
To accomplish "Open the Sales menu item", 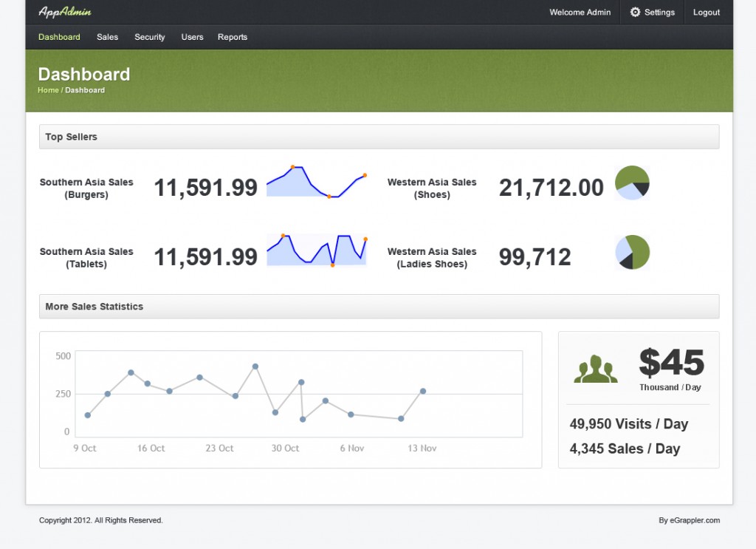I will pyautogui.click(x=107, y=37).
